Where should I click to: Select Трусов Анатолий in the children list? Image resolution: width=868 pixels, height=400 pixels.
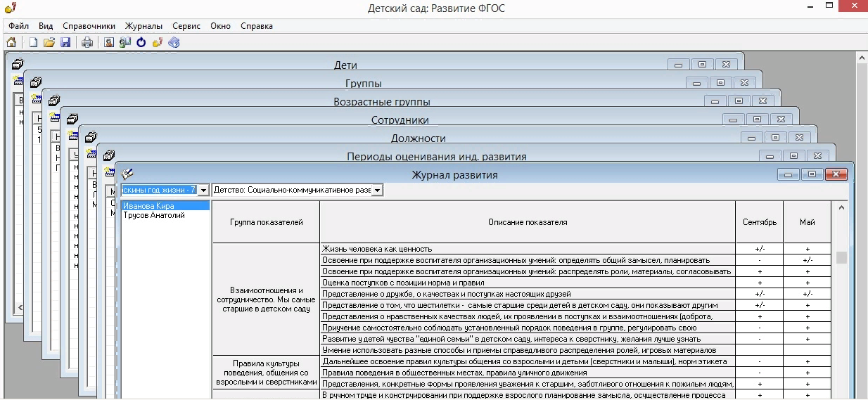(x=154, y=216)
